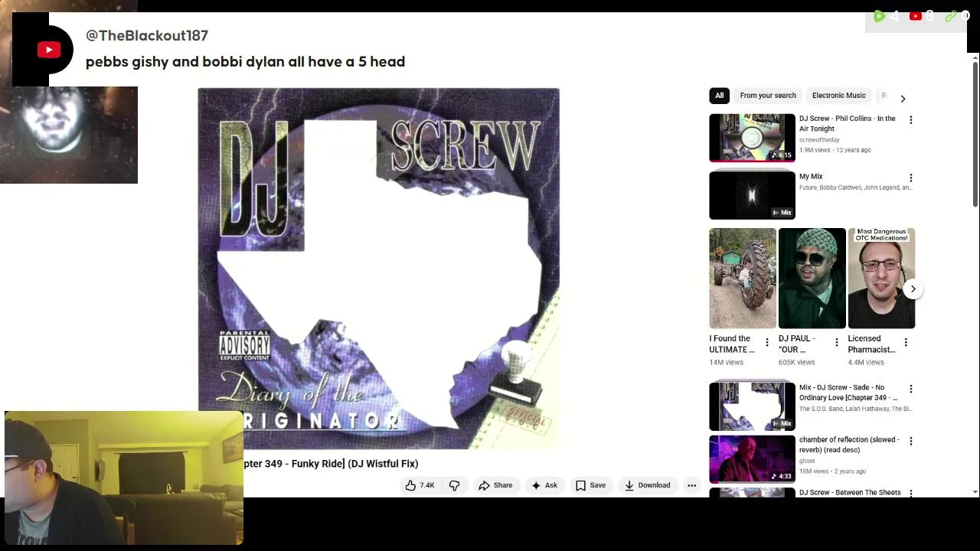Click the Ask AI button
Viewport: 980px width, 551px height.
[x=544, y=485]
